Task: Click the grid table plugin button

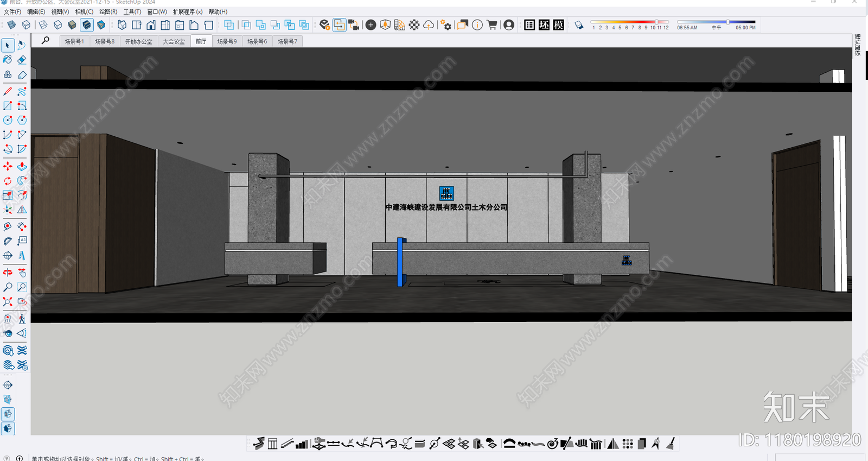Action: tap(529, 25)
